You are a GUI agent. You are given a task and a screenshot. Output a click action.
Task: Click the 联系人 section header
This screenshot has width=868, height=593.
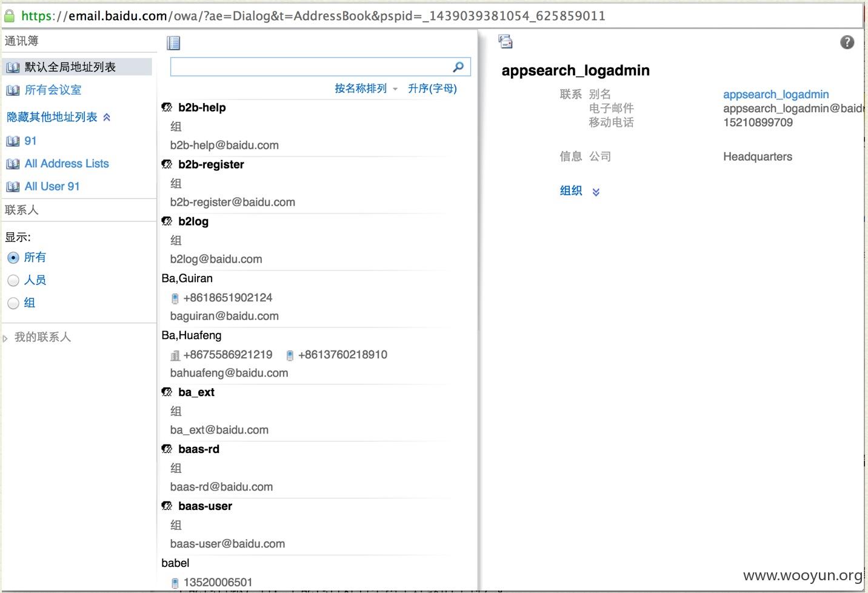tap(22, 210)
